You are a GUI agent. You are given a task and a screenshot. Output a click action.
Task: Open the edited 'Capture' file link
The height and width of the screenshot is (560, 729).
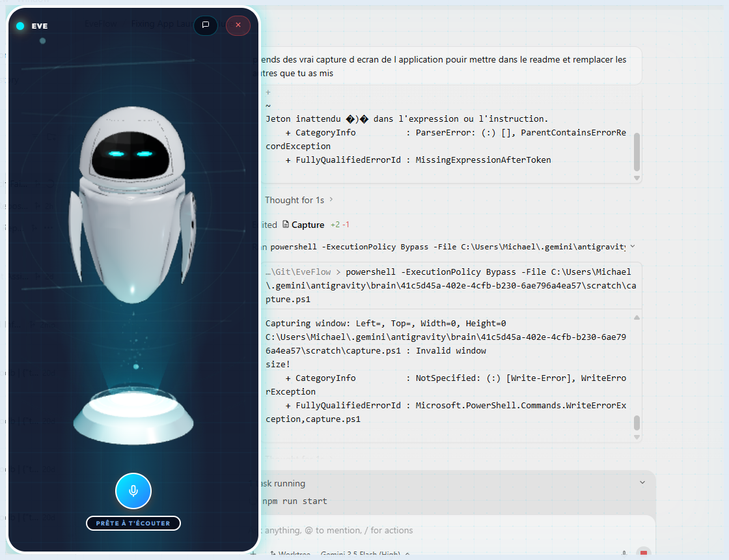pyautogui.click(x=308, y=225)
